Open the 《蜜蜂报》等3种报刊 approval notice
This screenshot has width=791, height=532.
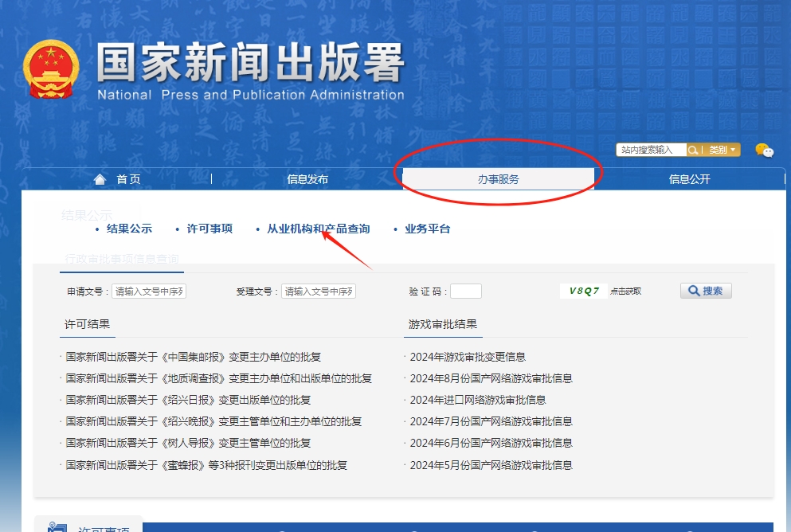click(x=206, y=465)
